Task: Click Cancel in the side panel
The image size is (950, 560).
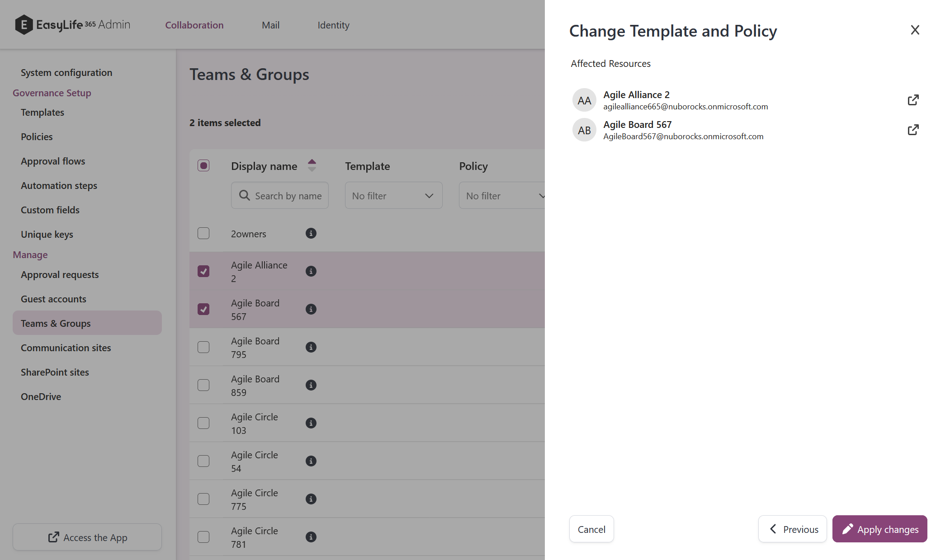Action: point(591,529)
